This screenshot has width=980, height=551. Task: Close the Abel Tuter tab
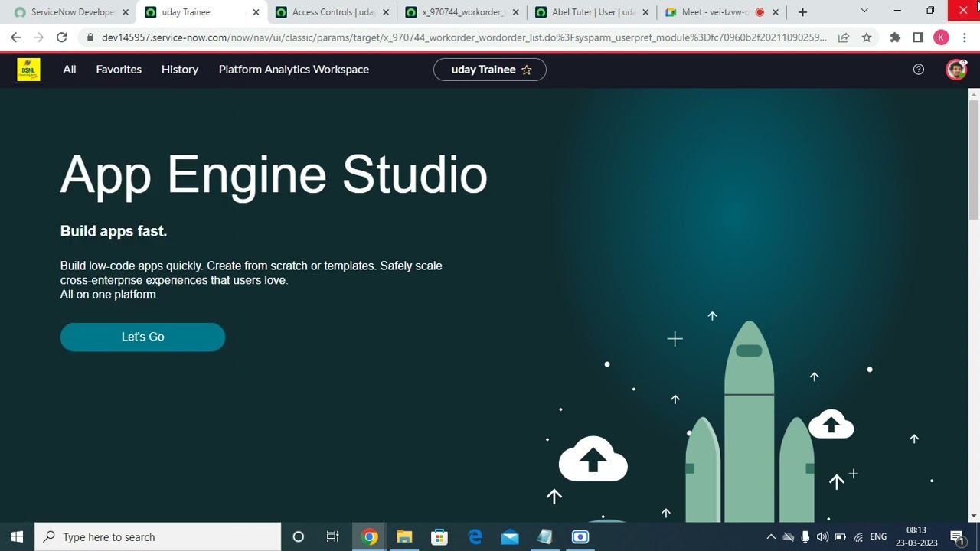click(646, 12)
